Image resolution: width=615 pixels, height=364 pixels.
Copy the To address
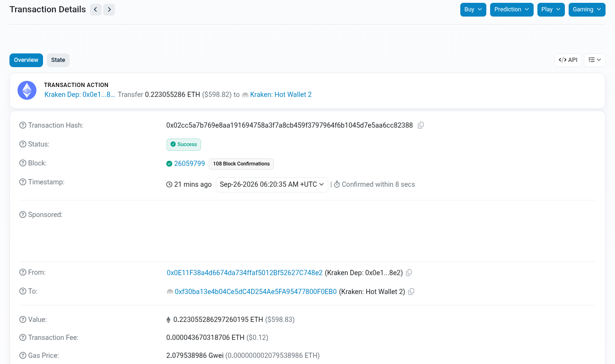click(x=412, y=292)
